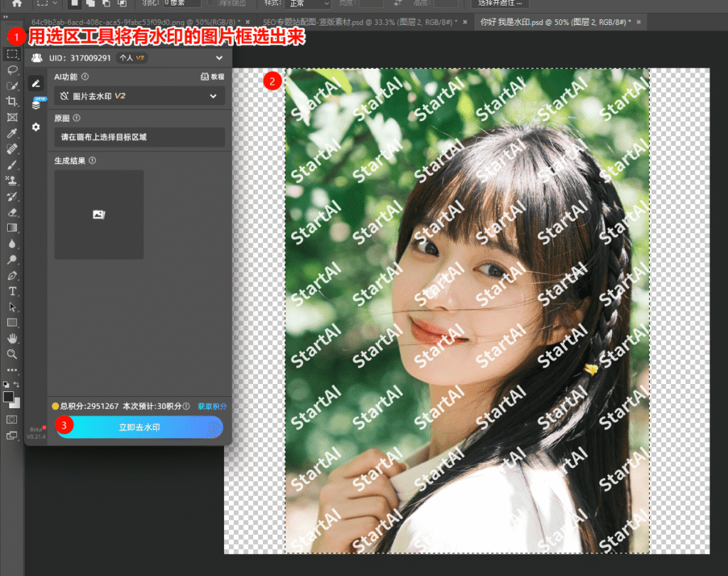728x576 pixels.
Task: Click the 获取积分 link
Action: 212,406
